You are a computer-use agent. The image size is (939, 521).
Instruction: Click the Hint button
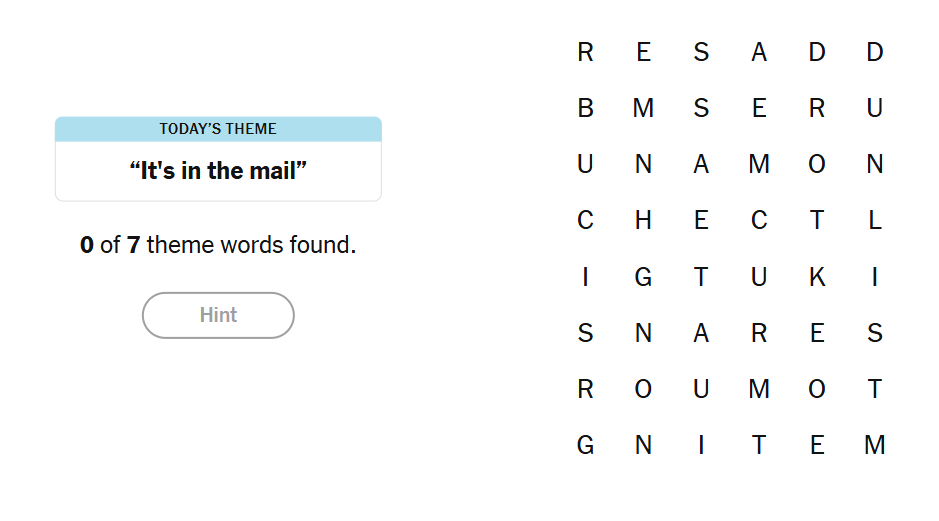[x=218, y=315]
